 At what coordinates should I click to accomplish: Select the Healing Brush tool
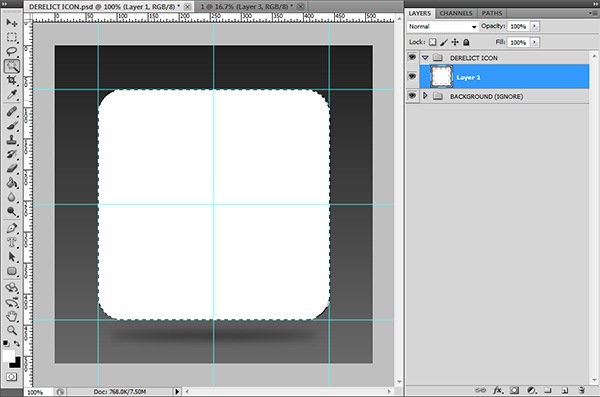point(11,111)
